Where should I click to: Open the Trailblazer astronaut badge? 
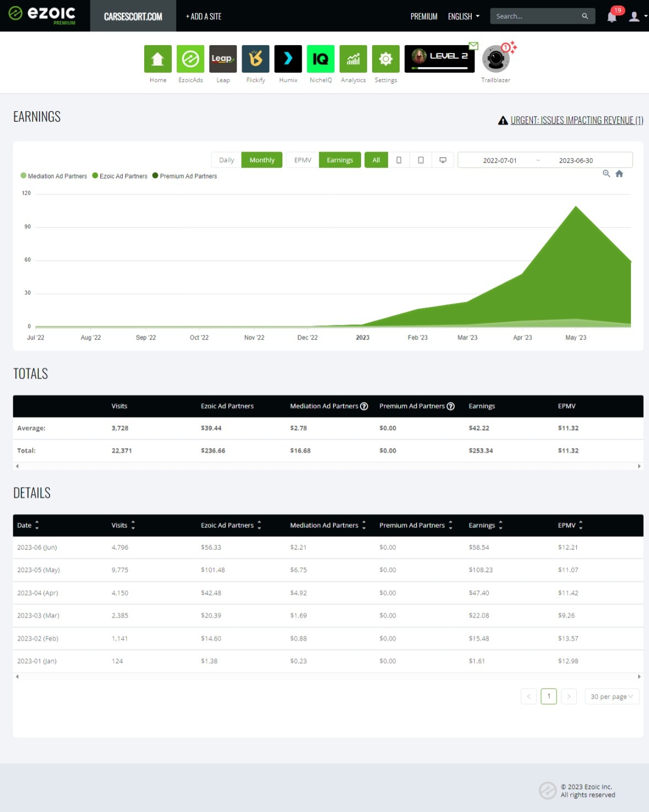pyautogui.click(x=496, y=58)
